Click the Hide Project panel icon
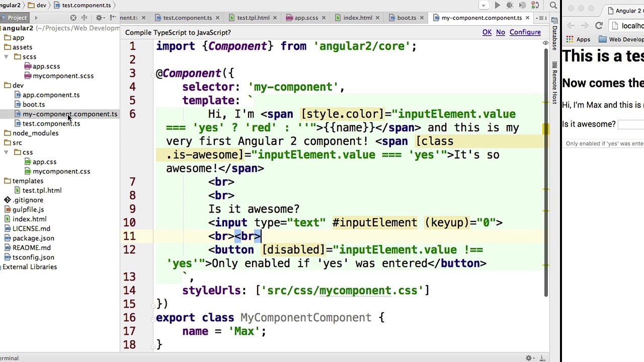644x362 pixels. pos(113,18)
